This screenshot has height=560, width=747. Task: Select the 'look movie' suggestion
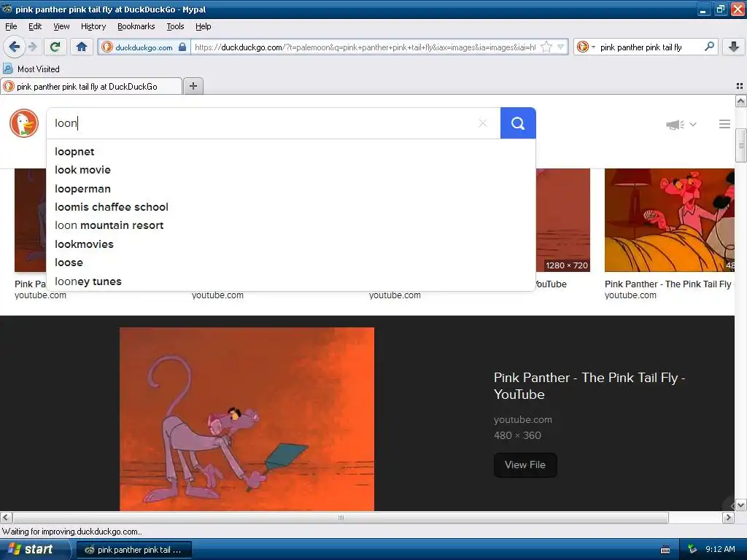[291, 170]
